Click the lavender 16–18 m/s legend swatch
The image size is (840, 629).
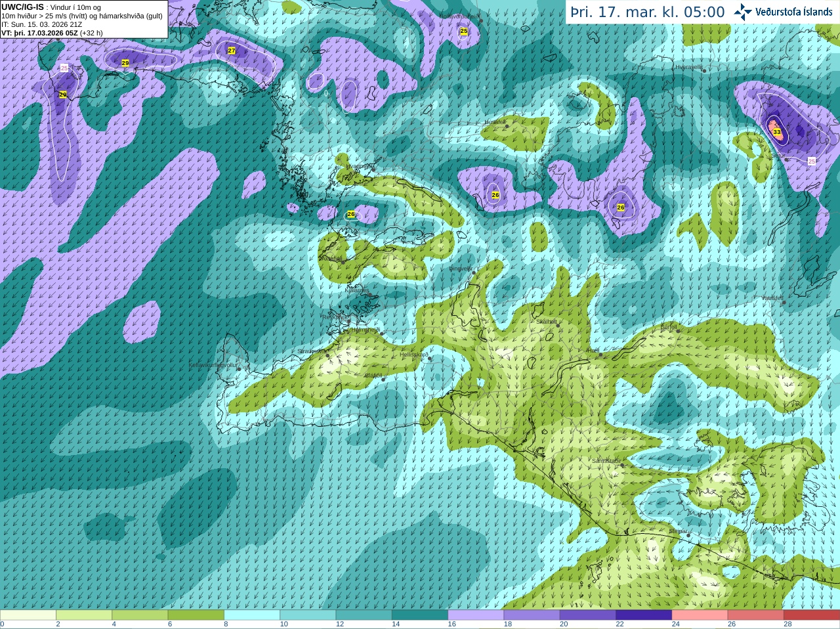coord(476,615)
